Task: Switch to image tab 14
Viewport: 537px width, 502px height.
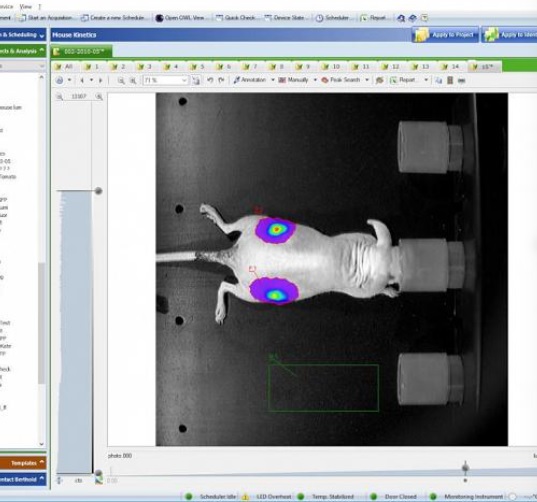Action: [x=450, y=66]
